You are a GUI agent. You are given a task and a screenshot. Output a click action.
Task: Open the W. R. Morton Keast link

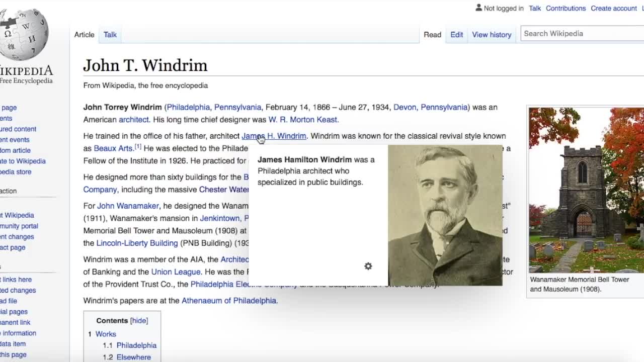303,120
